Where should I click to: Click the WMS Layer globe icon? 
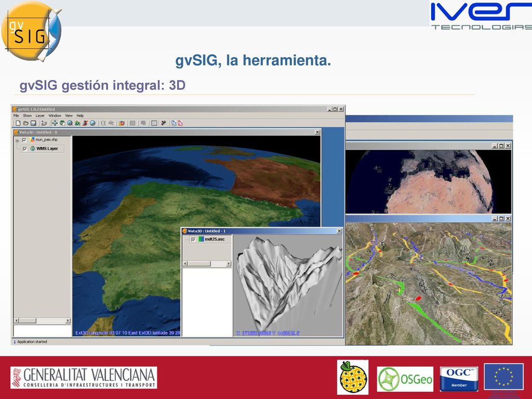[x=33, y=149]
